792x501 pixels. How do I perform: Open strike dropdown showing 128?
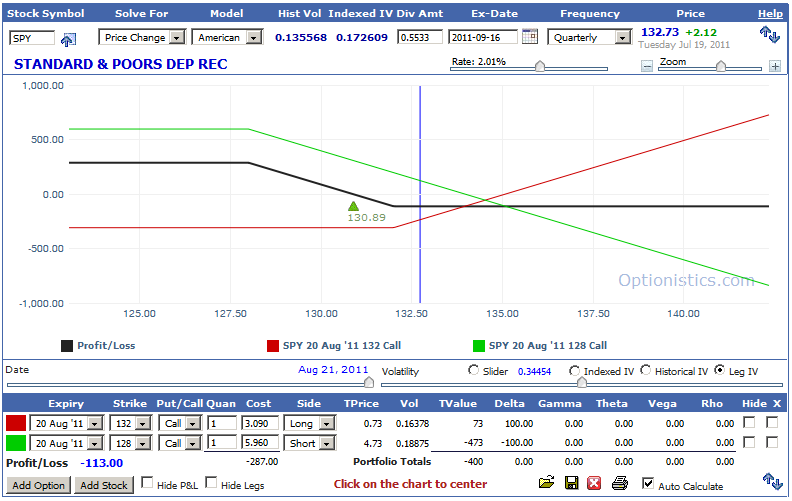click(131, 443)
